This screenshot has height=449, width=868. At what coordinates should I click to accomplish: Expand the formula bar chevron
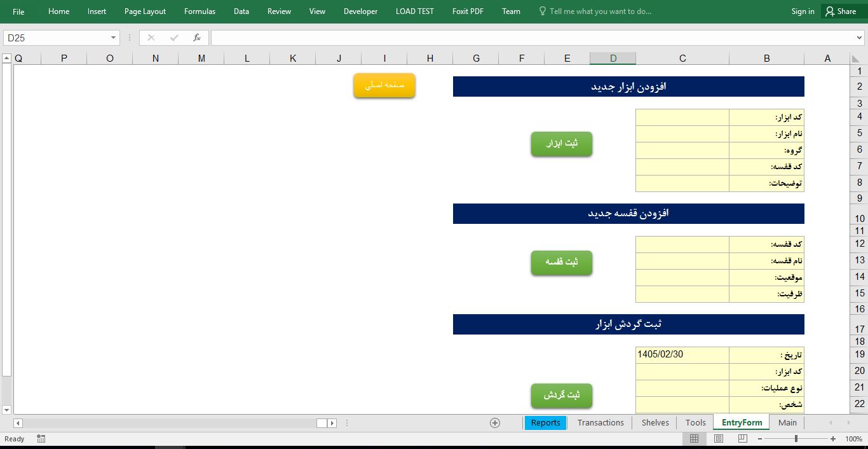pyautogui.click(x=860, y=38)
